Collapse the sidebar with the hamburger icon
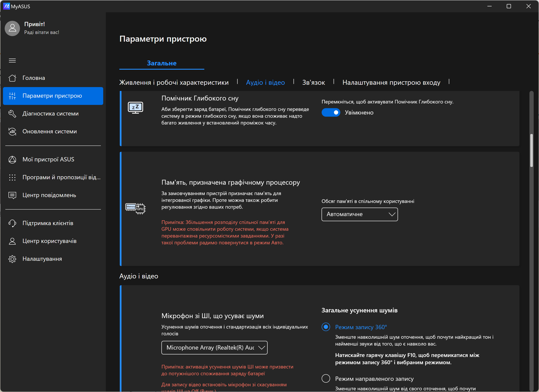 click(x=12, y=61)
